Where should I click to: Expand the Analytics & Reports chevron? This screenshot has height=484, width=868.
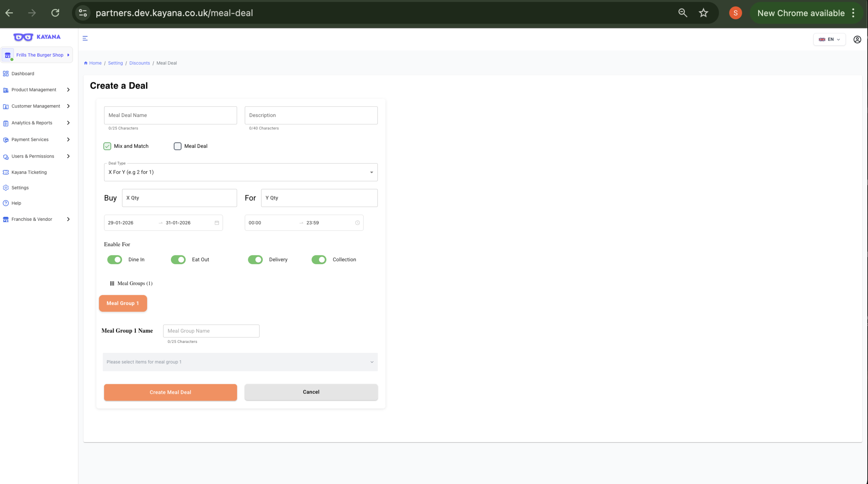tap(68, 123)
